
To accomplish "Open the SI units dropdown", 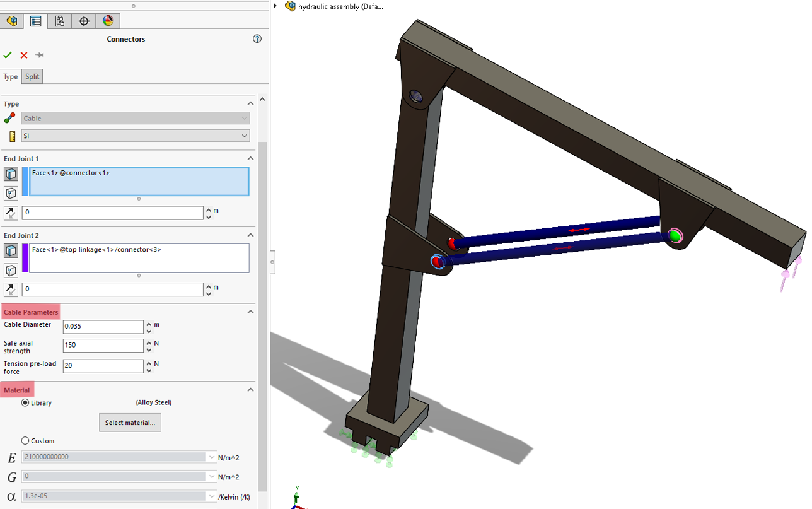I will point(136,136).
